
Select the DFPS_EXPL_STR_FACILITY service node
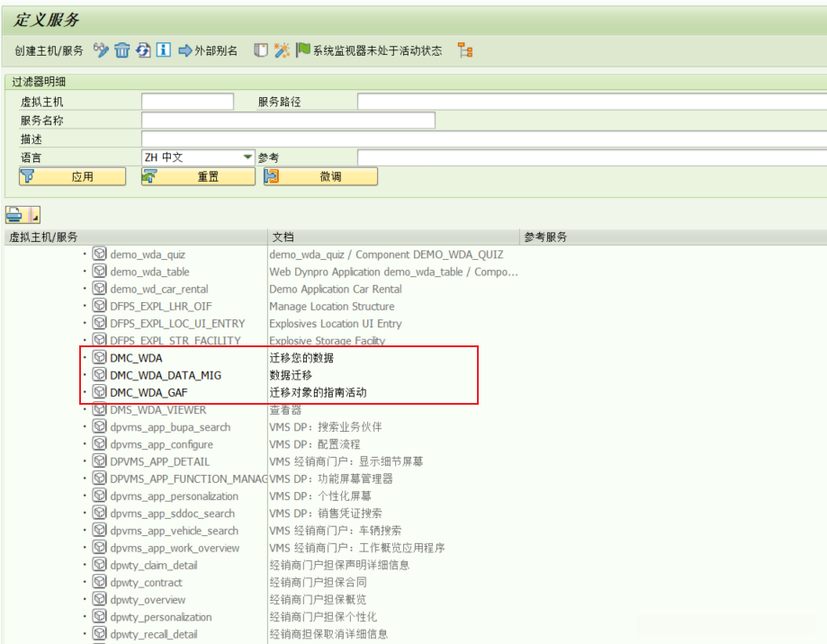[x=175, y=341]
